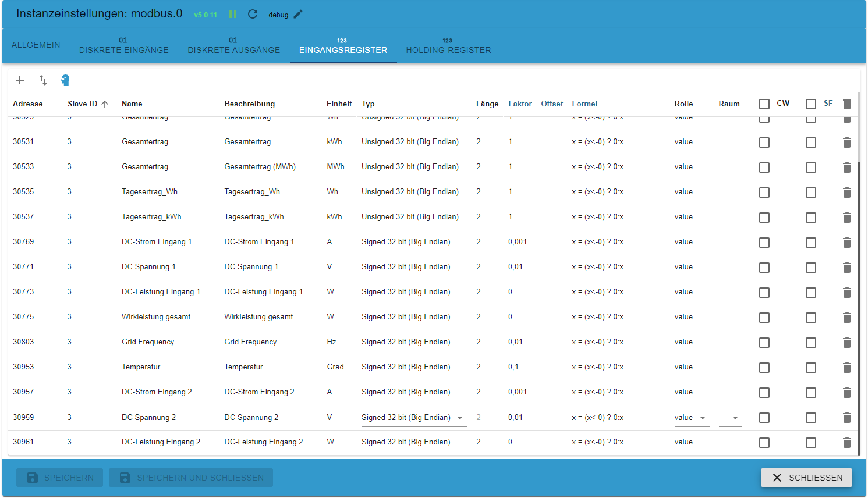Viewport: 868px width, 498px height.
Task: Select Einheit cell 'Grad'
Action: 335,367
